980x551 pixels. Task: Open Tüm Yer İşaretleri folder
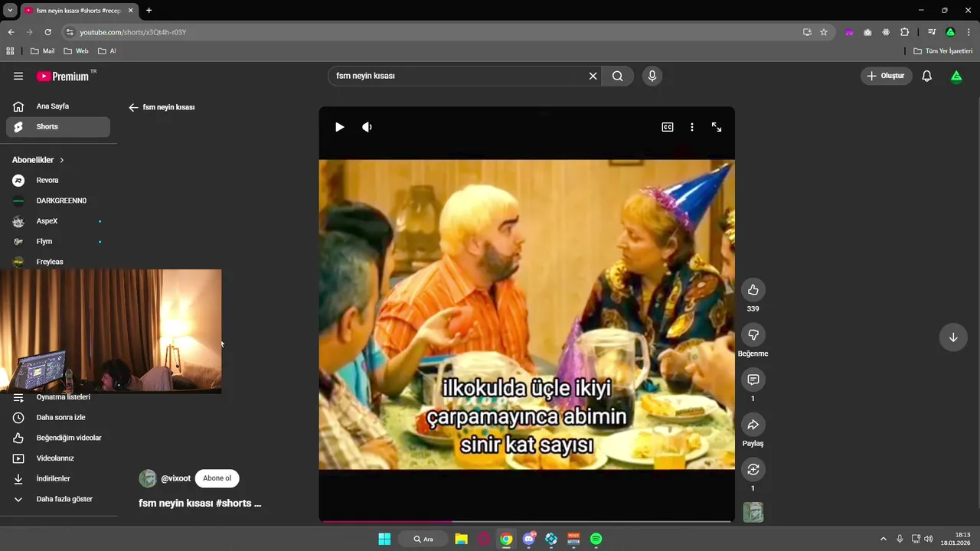coord(943,51)
